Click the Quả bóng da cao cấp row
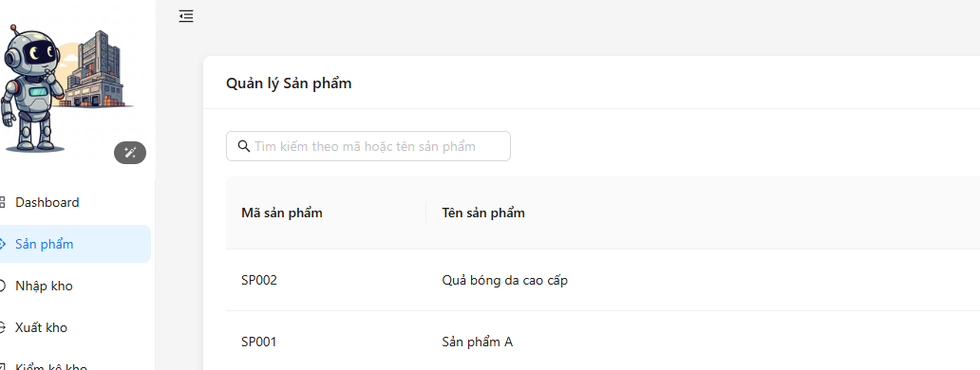Screen dimensions: 980x370 tap(603, 280)
